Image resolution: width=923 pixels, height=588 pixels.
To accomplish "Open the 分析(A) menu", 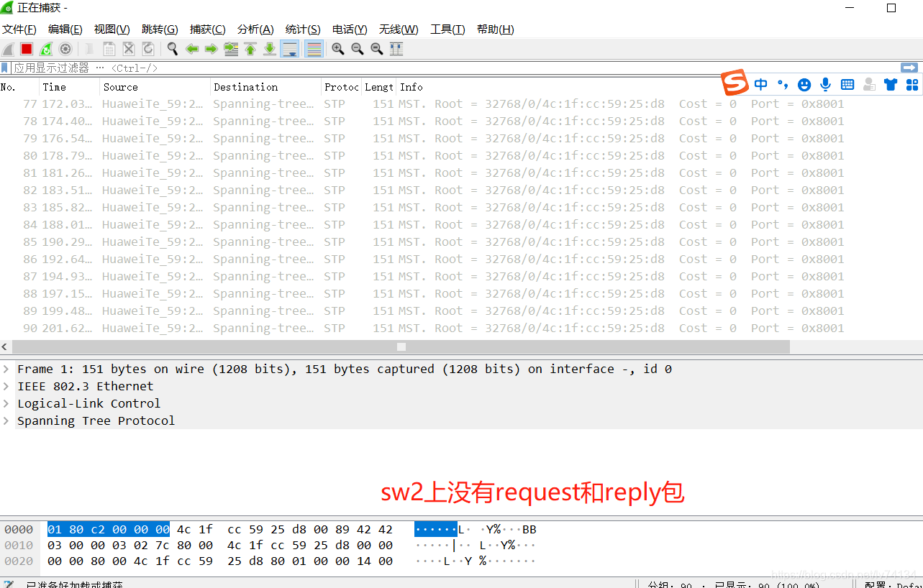I will click(255, 29).
